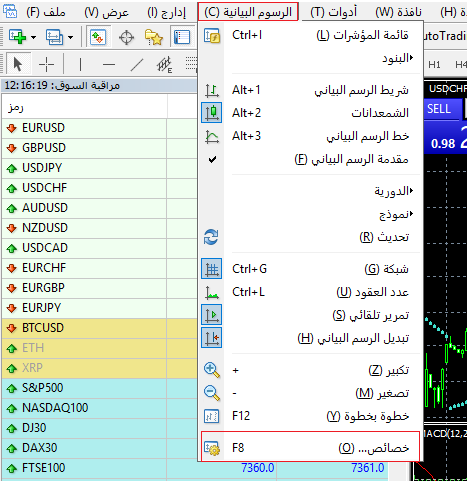
Task: Toggle Chart Shift (تبديل الرسم البياني) option
Action: (311, 338)
